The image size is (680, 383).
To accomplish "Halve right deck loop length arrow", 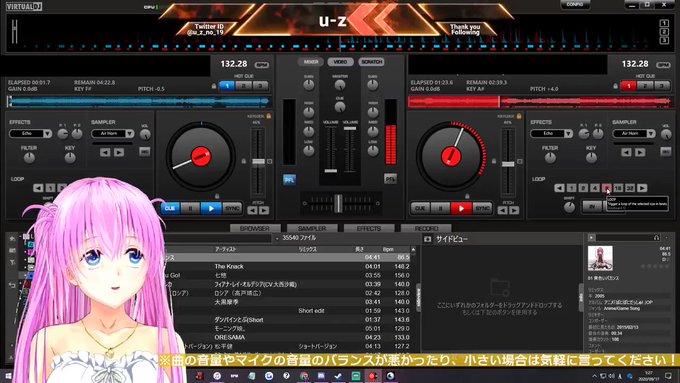I will [x=559, y=188].
